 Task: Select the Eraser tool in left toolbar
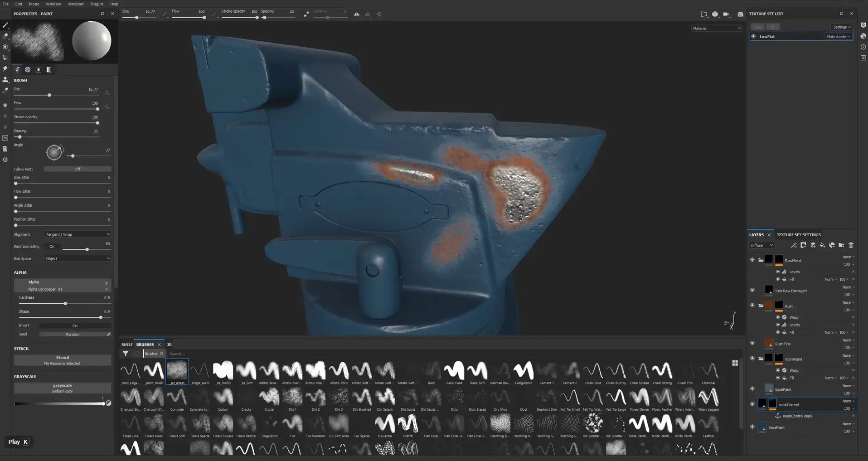(5, 36)
